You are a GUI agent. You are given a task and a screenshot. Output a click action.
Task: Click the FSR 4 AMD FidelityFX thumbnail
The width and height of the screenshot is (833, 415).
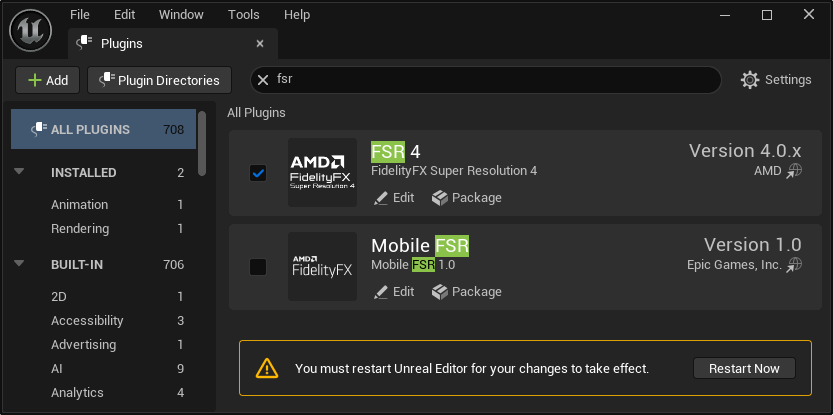click(322, 172)
